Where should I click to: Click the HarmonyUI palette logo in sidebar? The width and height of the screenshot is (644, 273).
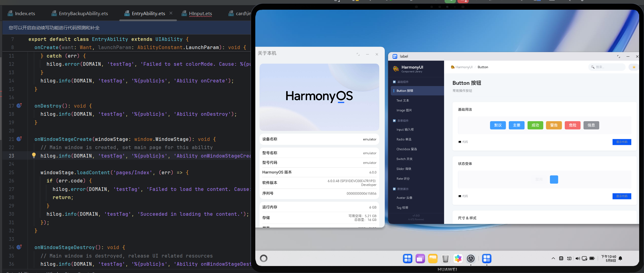coord(396,69)
